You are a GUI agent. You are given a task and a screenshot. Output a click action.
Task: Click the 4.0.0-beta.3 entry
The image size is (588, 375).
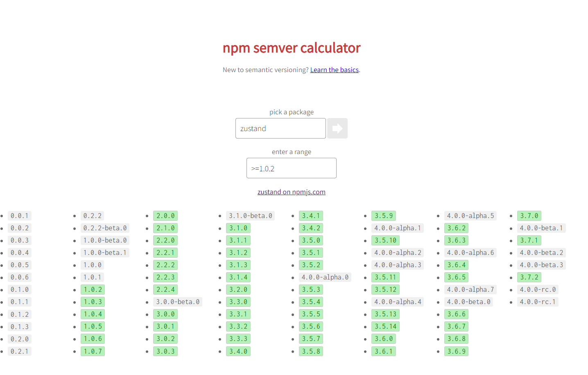pos(542,265)
